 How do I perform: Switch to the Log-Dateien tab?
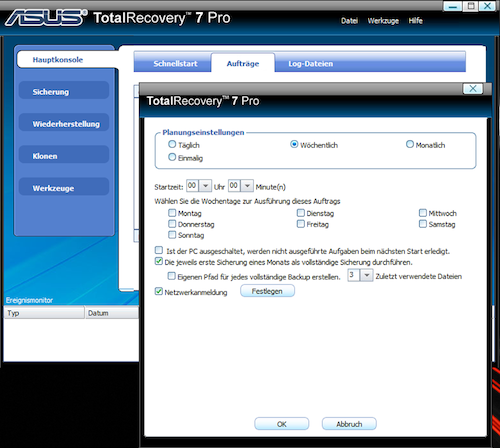tap(311, 63)
